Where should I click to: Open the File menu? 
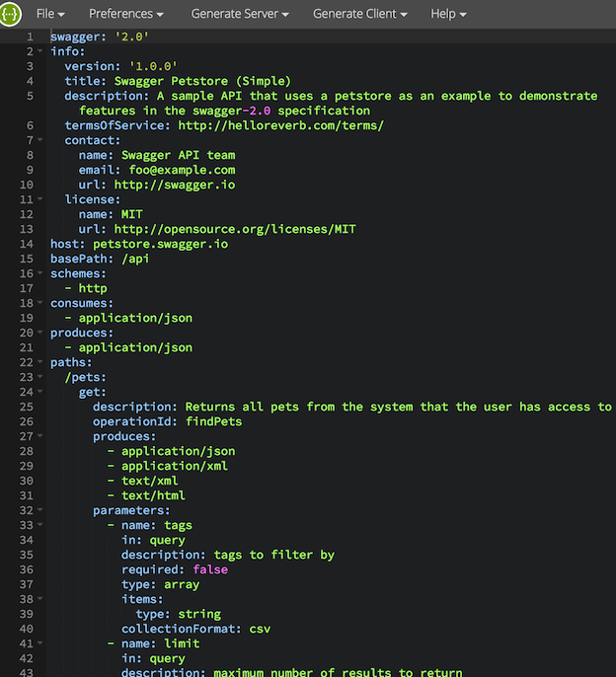pyautogui.click(x=50, y=14)
